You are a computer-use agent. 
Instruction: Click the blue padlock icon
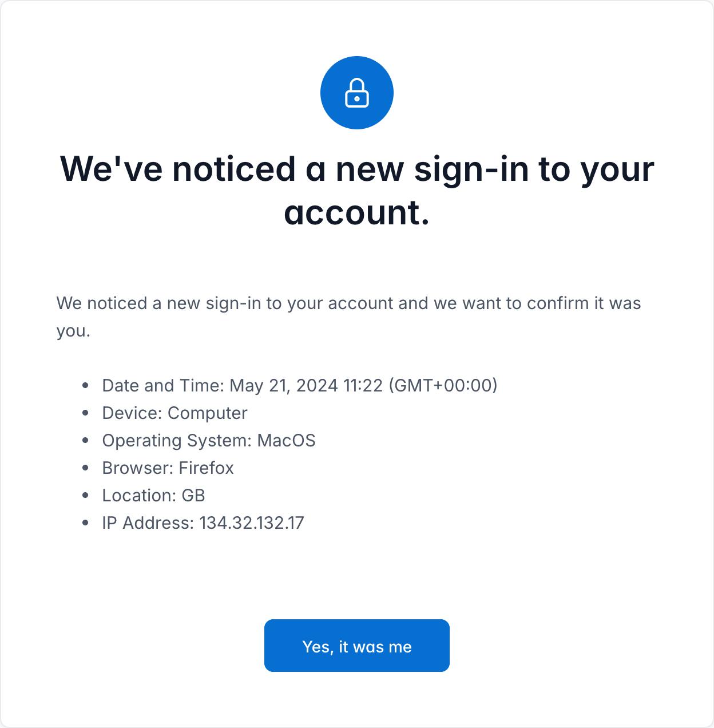click(x=356, y=93)
